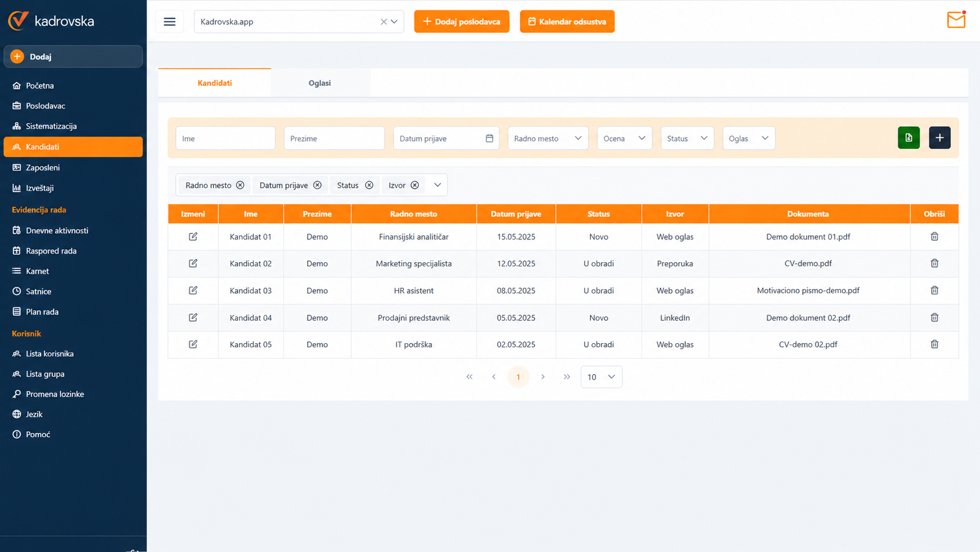
Task: Edit the Kandidat 03 row
Action: coord(193,290)
